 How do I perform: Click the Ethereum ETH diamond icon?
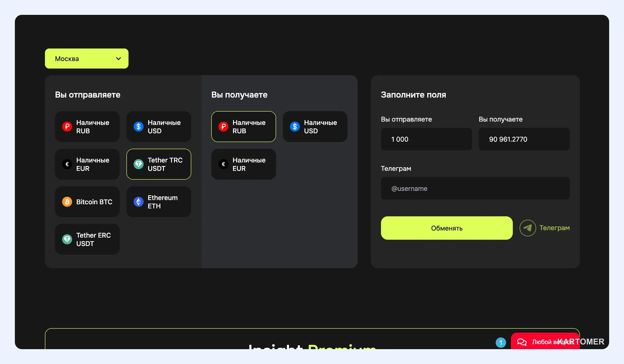138,202
